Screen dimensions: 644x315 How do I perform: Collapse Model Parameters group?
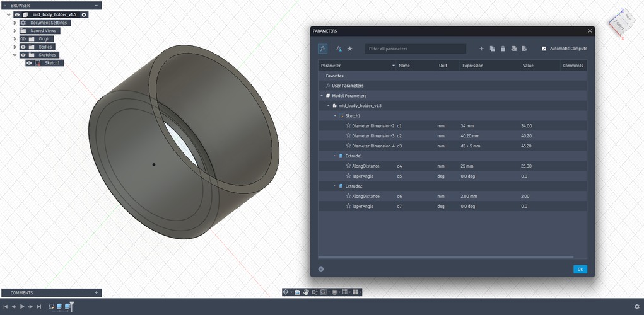coord(322,96)
